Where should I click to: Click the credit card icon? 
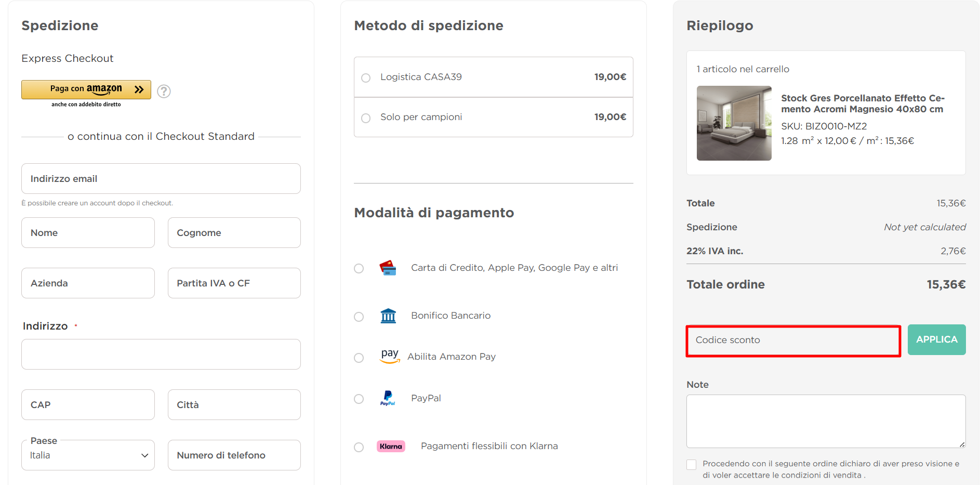388,268
